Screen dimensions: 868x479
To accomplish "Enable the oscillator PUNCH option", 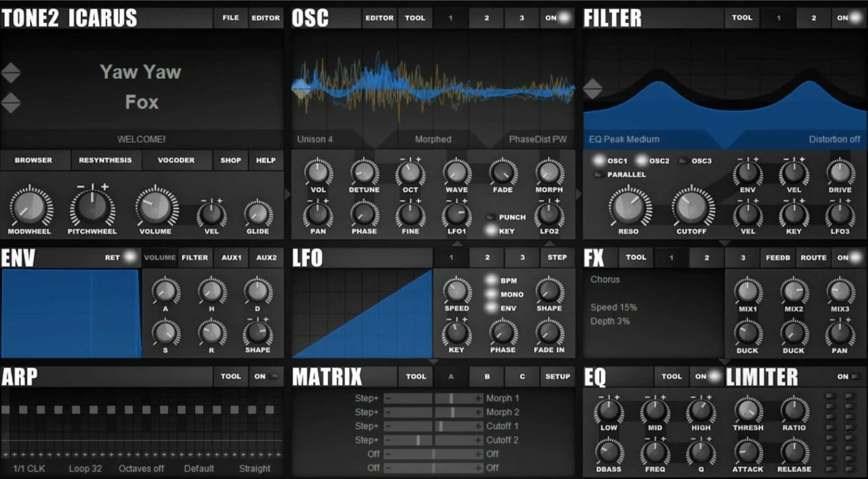I will tap(506, 217).
